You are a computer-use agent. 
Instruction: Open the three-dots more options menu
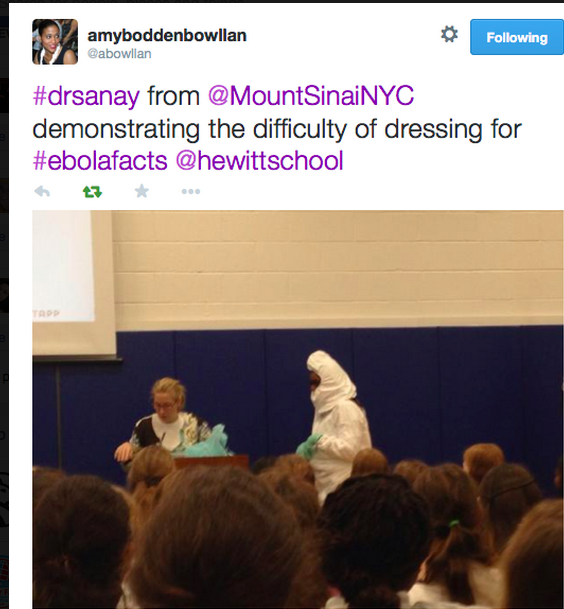pyautogui.click(x=191, y=191)
